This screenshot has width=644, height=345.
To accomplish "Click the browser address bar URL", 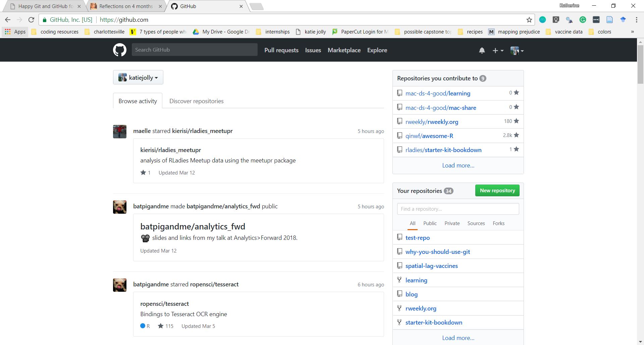I will click(124, 20).
